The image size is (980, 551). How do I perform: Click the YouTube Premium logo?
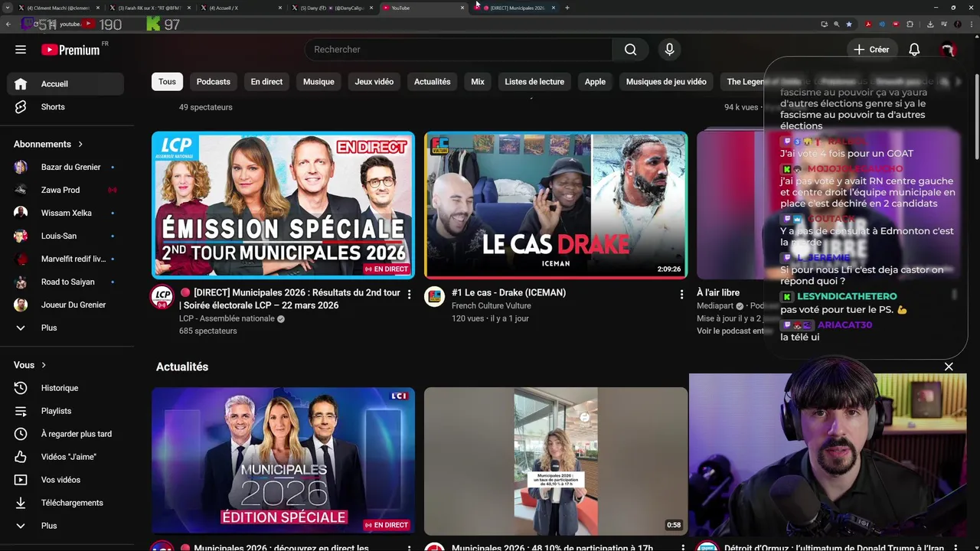click(x=70, y=50)
